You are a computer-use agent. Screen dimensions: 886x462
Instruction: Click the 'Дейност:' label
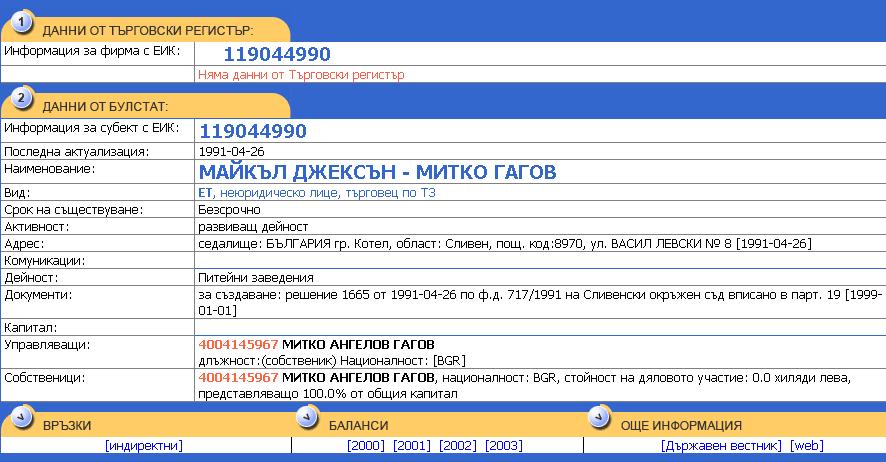click(31, 278)
